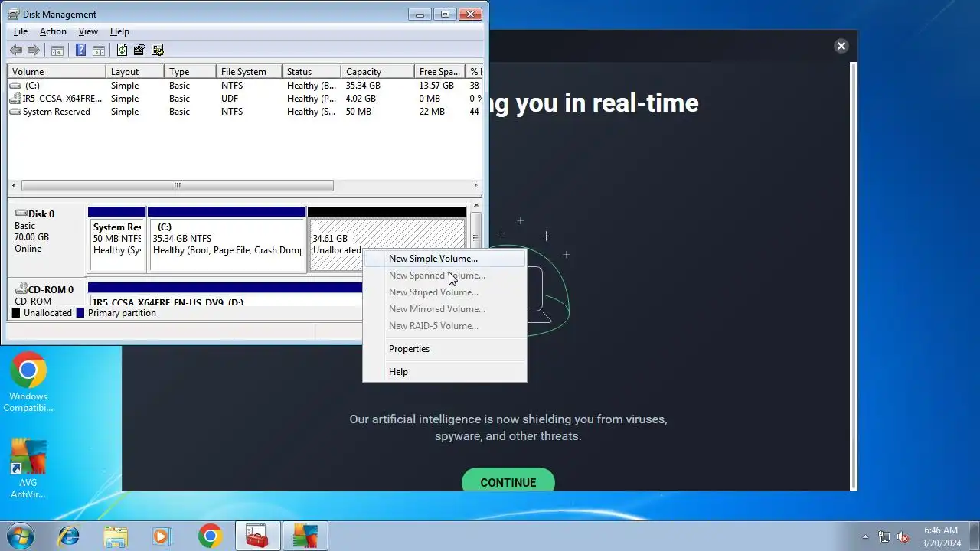Click the volume list scroll left arrow

[x=14, y=185]
